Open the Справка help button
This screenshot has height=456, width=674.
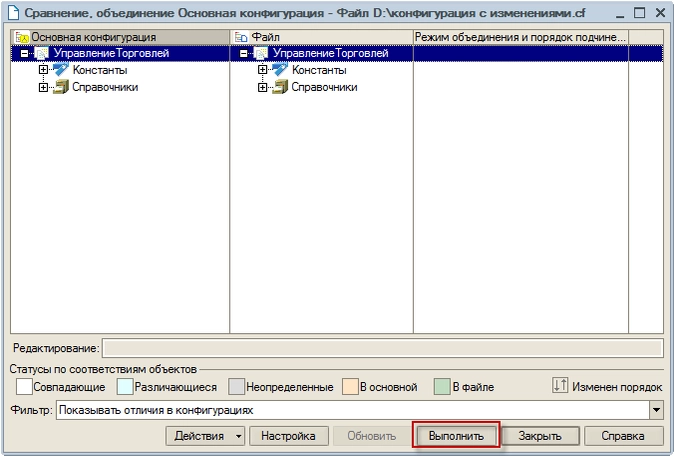(x=623, y=436)
